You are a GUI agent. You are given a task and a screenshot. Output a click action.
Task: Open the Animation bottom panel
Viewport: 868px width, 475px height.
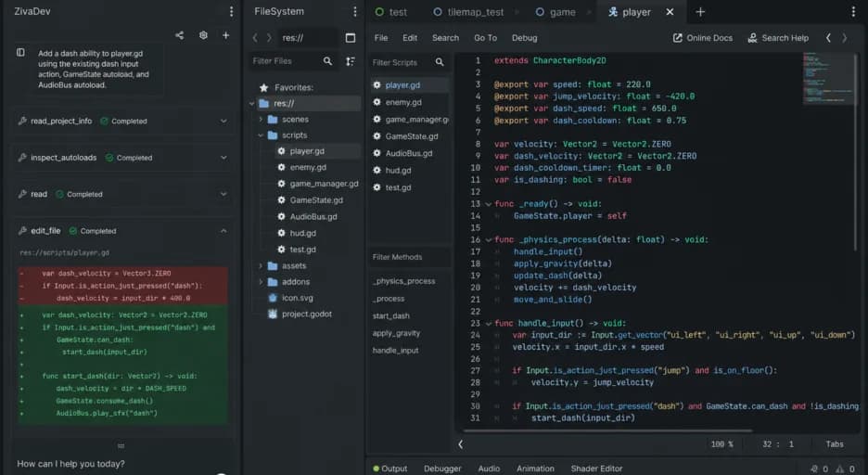(x=535, y=469)
